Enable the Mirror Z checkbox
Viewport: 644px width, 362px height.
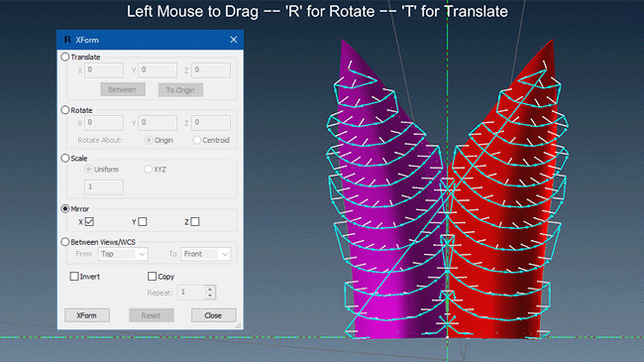(x=195, y=222)
